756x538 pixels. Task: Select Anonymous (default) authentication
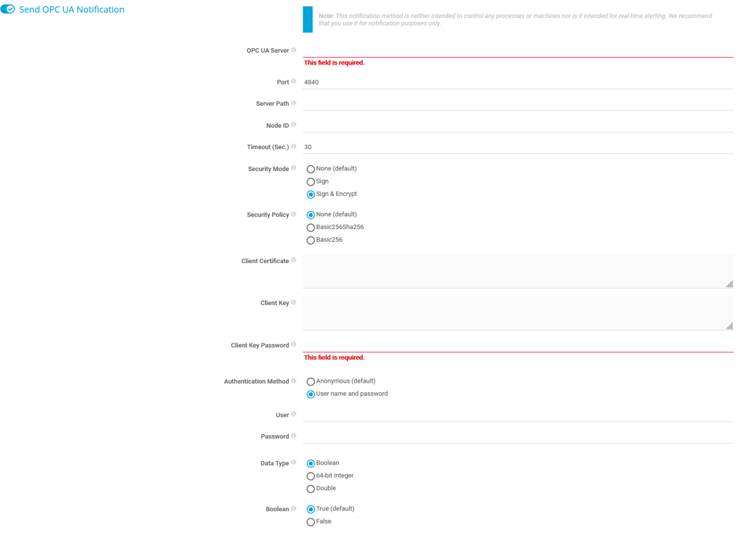click(311, 381)
